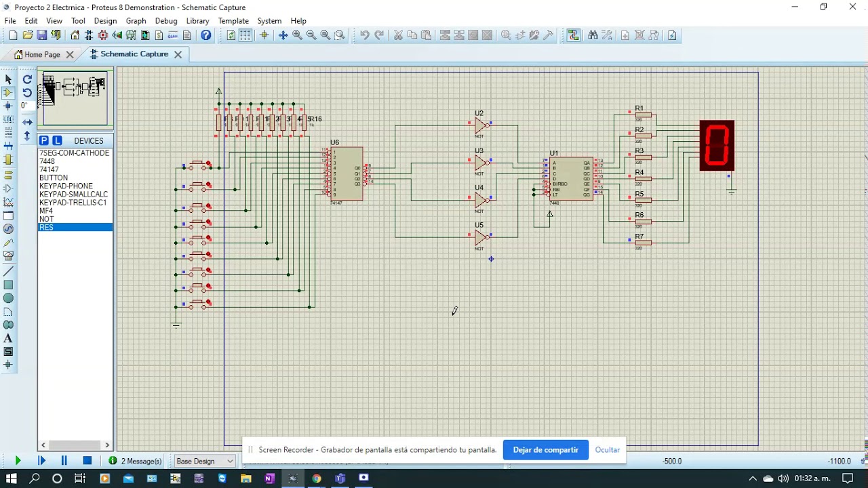The image size is (868, 488).
Task: Open the Library menu
Action: coord(197,21)
